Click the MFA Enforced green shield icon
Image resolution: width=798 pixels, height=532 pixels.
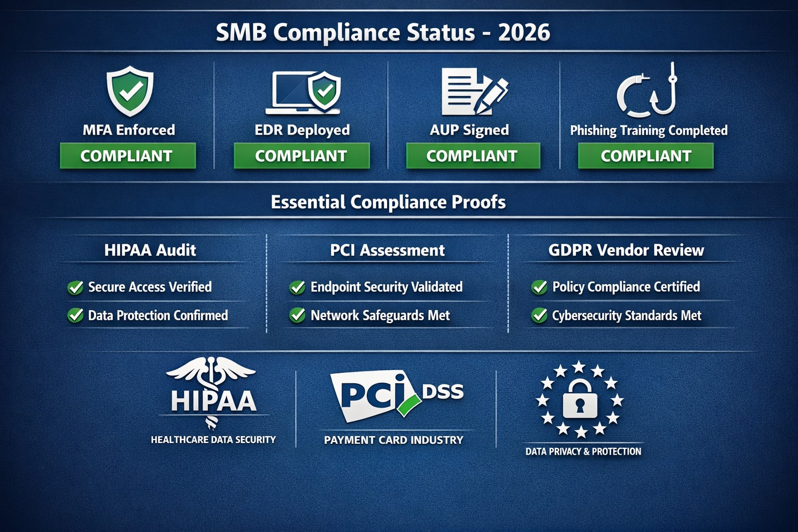point(129,91)
